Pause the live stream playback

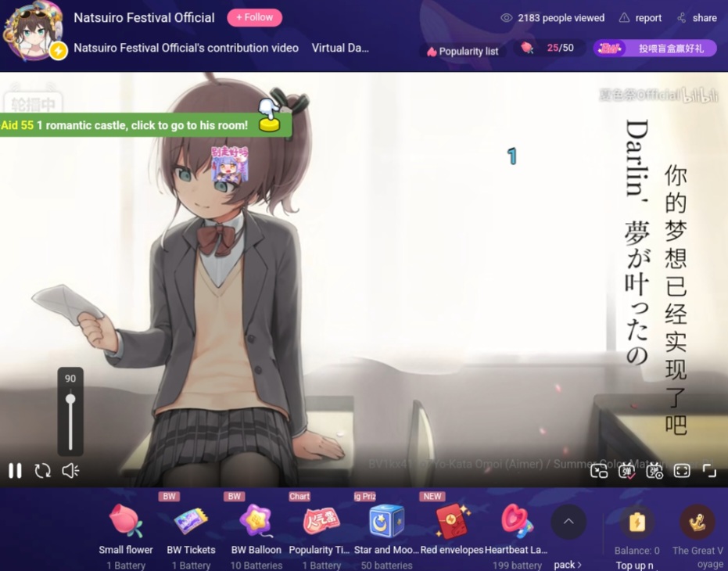pyautogui.click(x=15, y=471)
